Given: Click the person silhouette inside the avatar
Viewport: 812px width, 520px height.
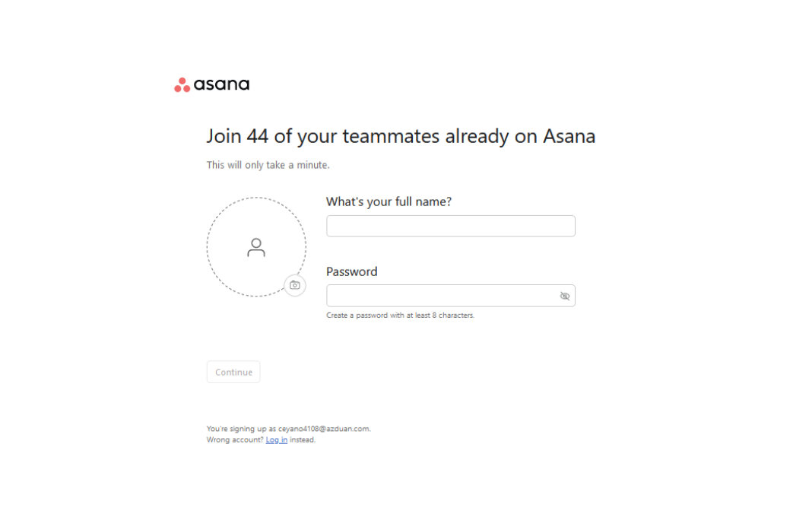Looking at the screenshot, I should 256,246.
